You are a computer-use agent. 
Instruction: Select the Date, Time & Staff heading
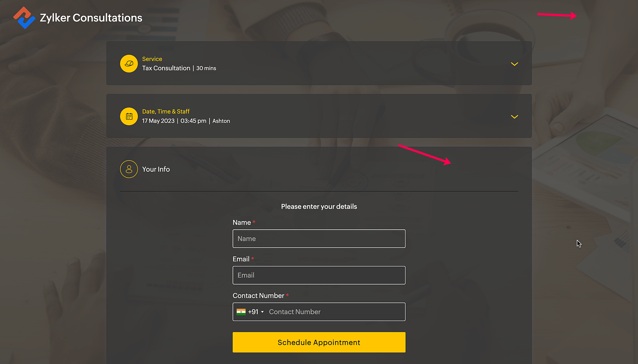click(x=166, y=112)
